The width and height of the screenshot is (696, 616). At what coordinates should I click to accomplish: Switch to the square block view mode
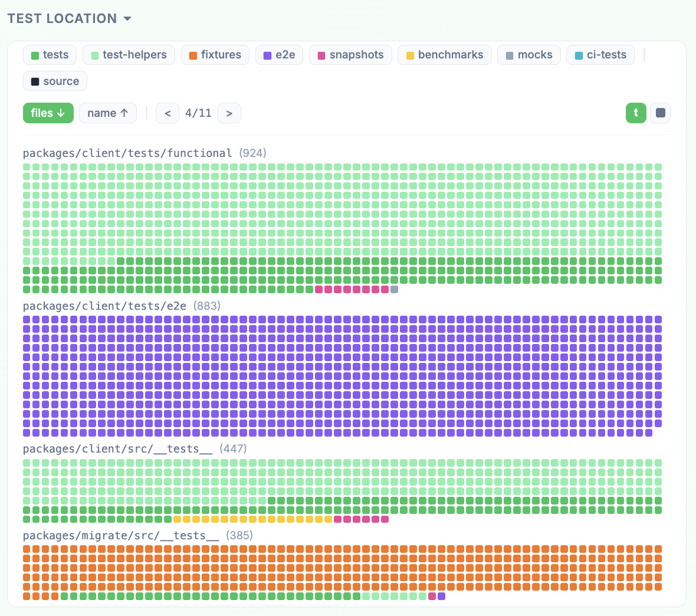point(661,113)
